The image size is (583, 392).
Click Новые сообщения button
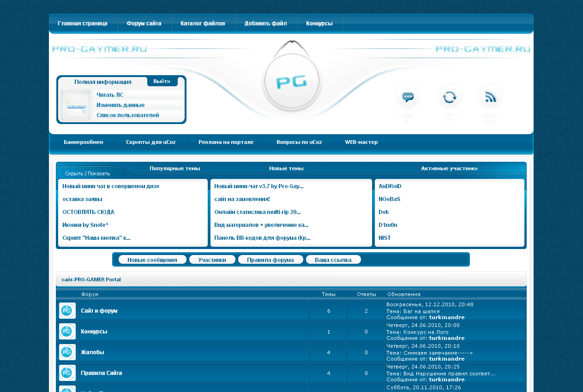(x=152, y=260)
